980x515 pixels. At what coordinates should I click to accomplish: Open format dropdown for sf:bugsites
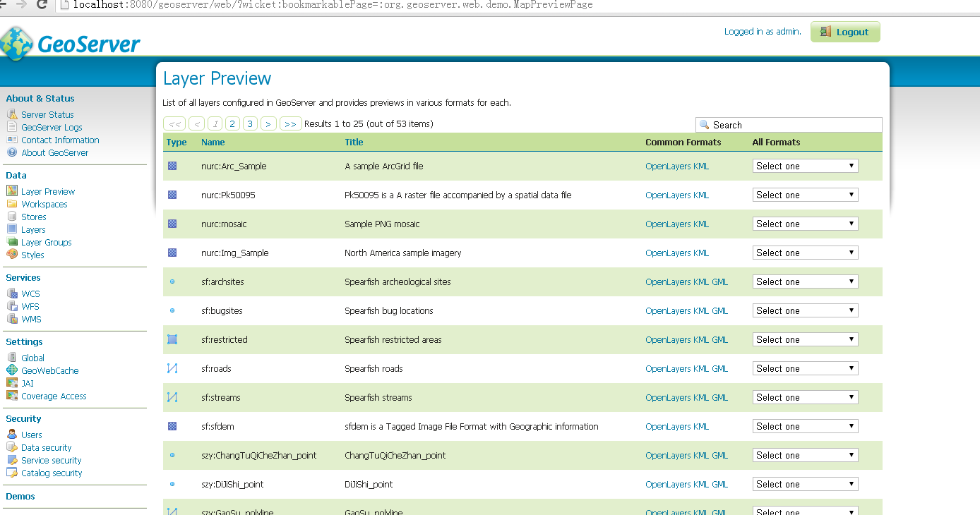(805, 310)
